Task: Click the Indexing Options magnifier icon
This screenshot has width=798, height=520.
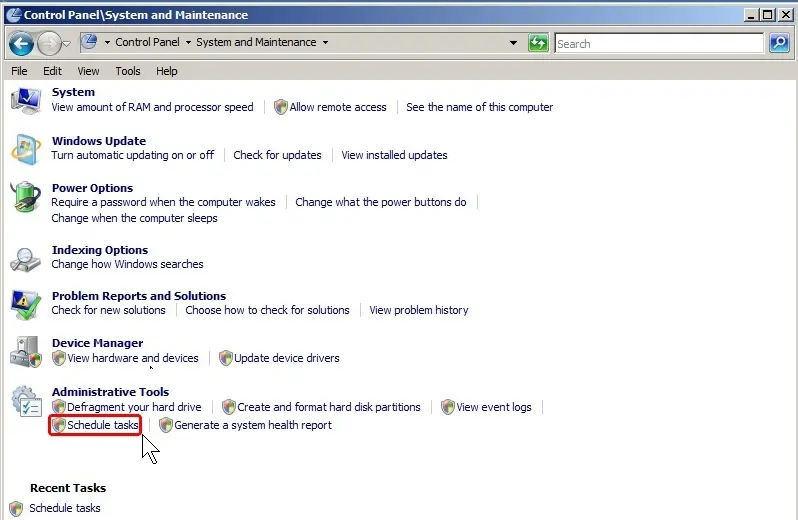Action: click(25, 258)
